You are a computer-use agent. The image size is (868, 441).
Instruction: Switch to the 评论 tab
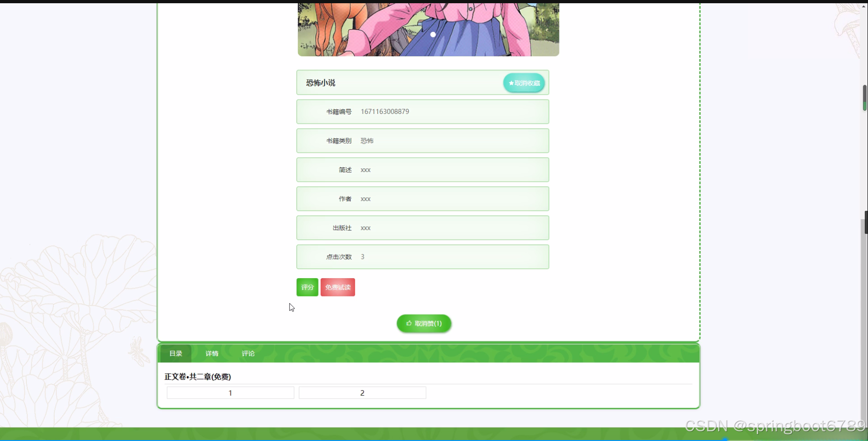click(248, 353)
